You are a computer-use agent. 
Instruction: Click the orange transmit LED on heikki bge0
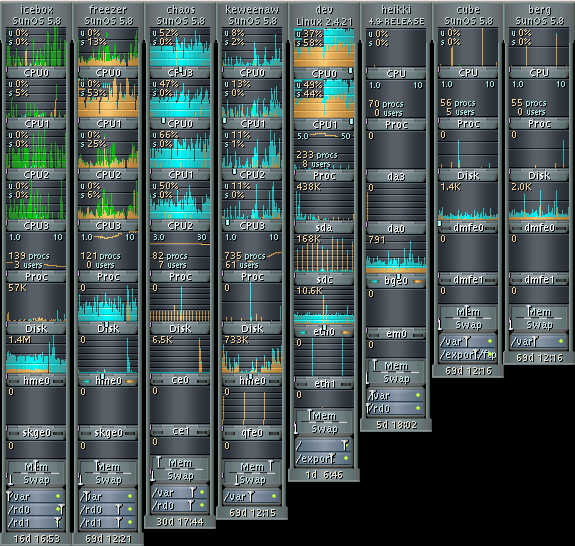418,281
